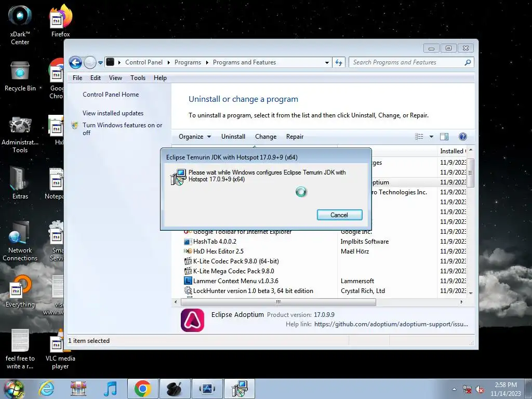532x399 pixels.
Task: Open the Recycle Bin icon
Action: pos(20,76)
